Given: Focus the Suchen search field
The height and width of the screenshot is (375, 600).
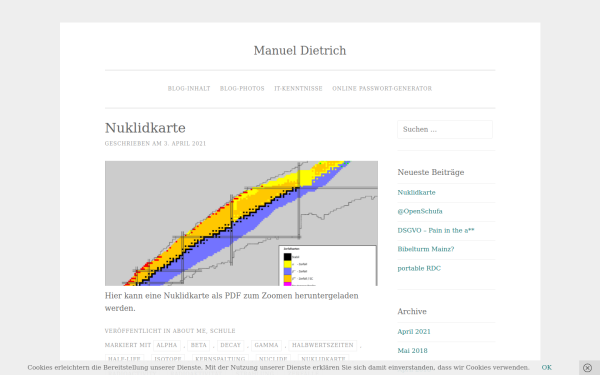Looking at the screenshot, I should click(x=445, y=129).
